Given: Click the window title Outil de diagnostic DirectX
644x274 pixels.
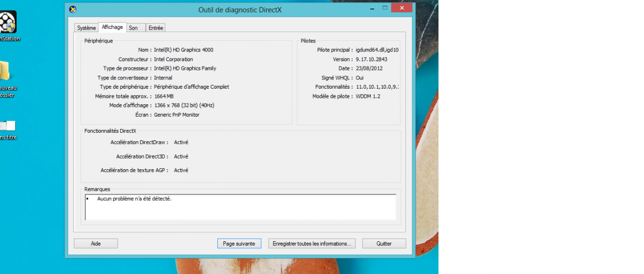Looking at the screenshot, I should click(240, 9).
